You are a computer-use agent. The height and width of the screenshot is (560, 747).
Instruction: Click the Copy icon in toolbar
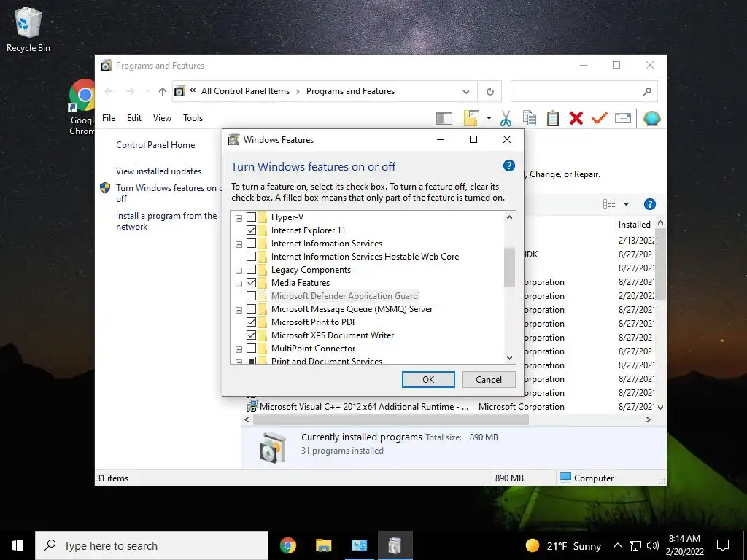point(530,118)
